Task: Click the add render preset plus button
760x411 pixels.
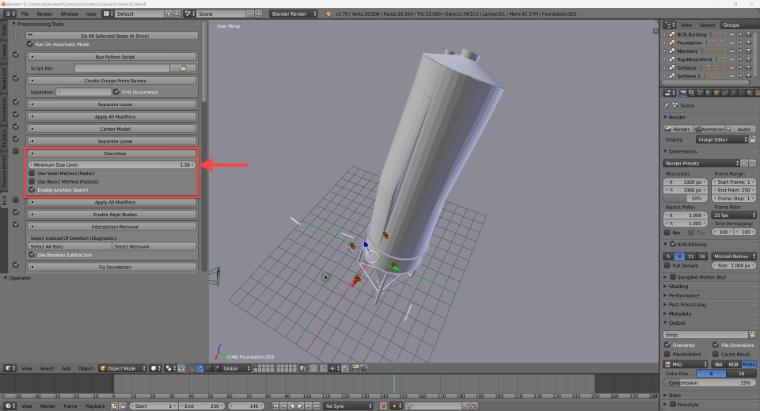Action: (x=745, y=163)
